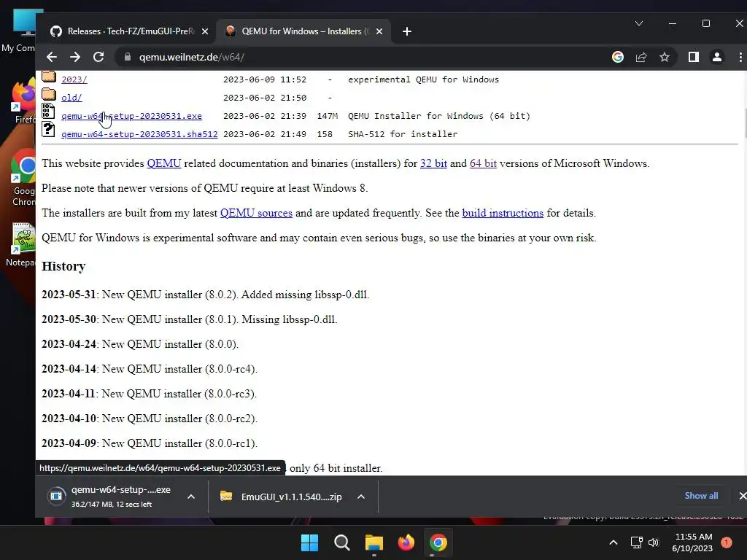Click the qemu-w64-setup download item

(x=113, y=496)
